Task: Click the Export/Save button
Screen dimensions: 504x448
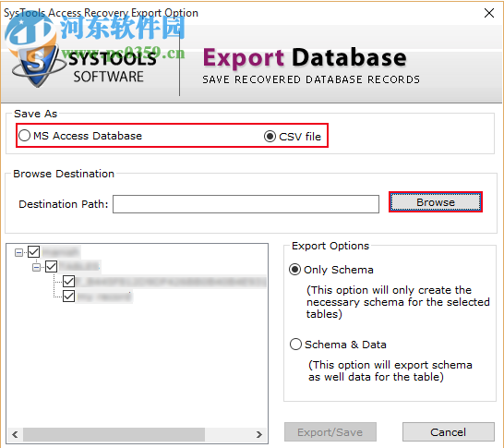Action: pyautogui.click(x=330, y=432)
